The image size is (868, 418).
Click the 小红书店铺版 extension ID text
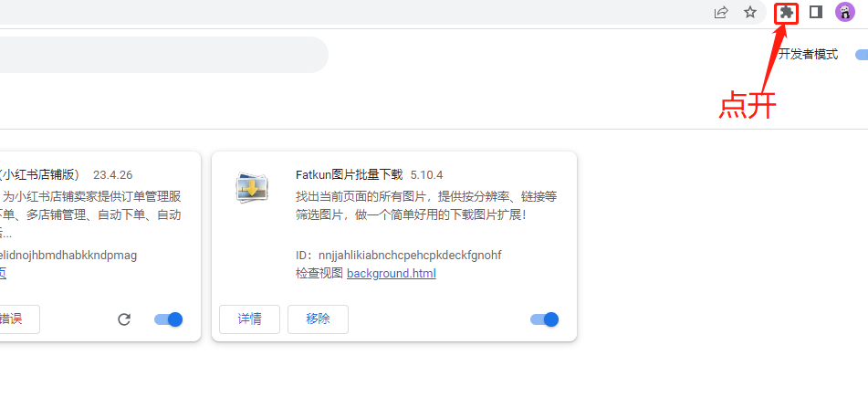[68, 256]
